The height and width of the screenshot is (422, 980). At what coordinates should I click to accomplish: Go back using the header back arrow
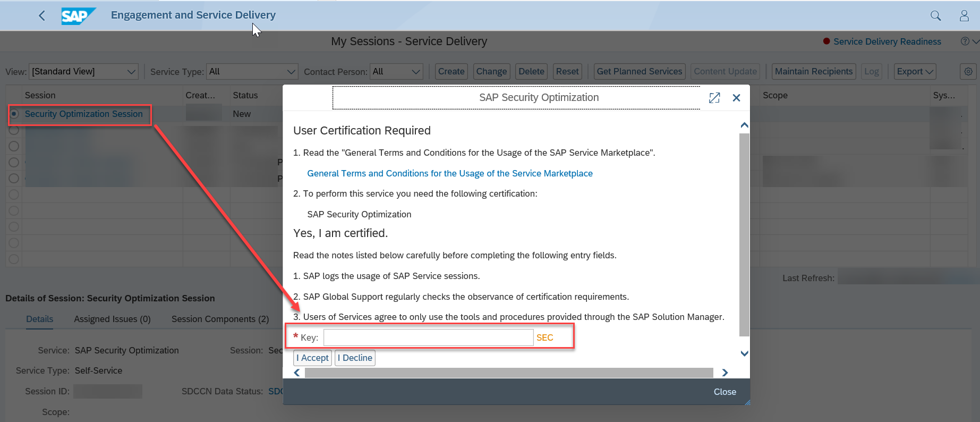click(42, 16)
